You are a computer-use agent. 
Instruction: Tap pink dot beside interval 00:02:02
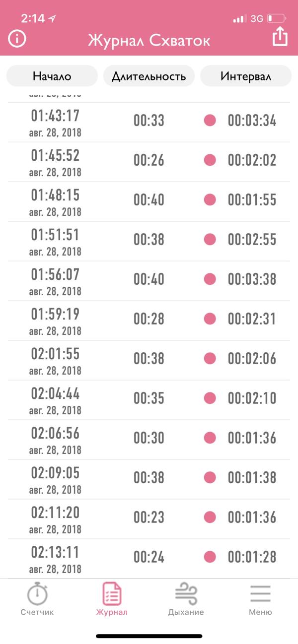click(x=210, y=160)
